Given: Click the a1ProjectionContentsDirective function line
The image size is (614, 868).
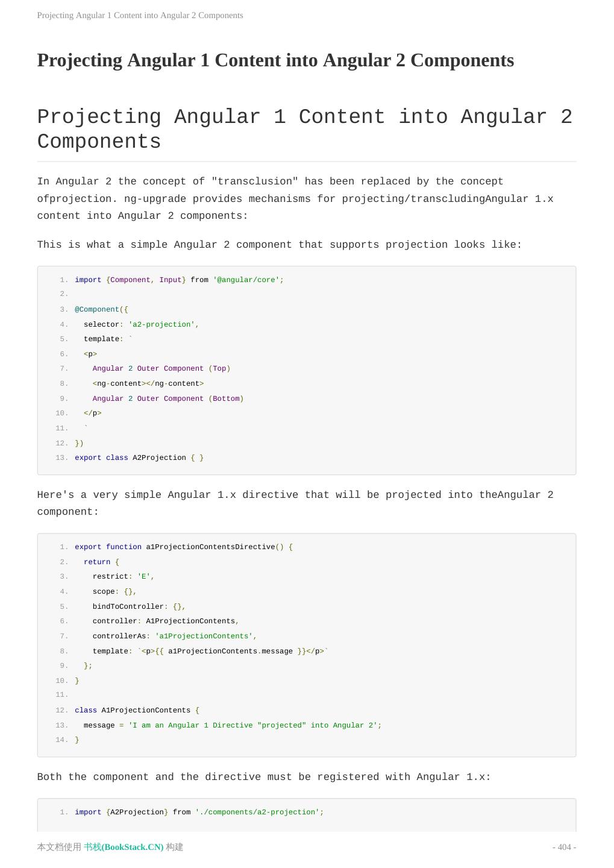Looking at the screenshot, I should [x=183, y=547].
